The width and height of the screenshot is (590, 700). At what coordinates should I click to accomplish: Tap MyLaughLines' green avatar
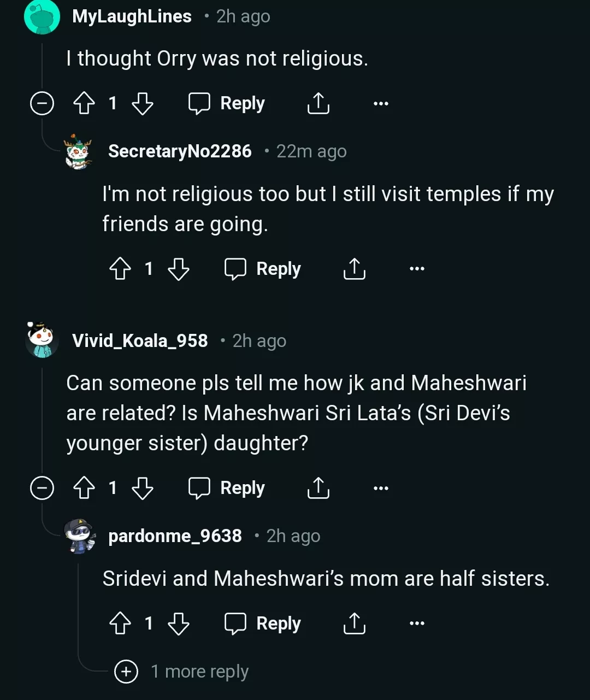(42, 16)
